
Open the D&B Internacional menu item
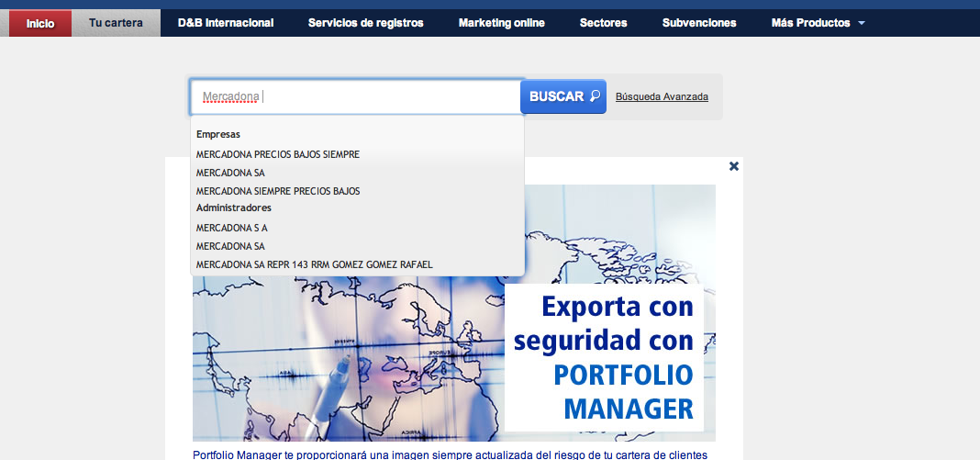coord(226,23)
